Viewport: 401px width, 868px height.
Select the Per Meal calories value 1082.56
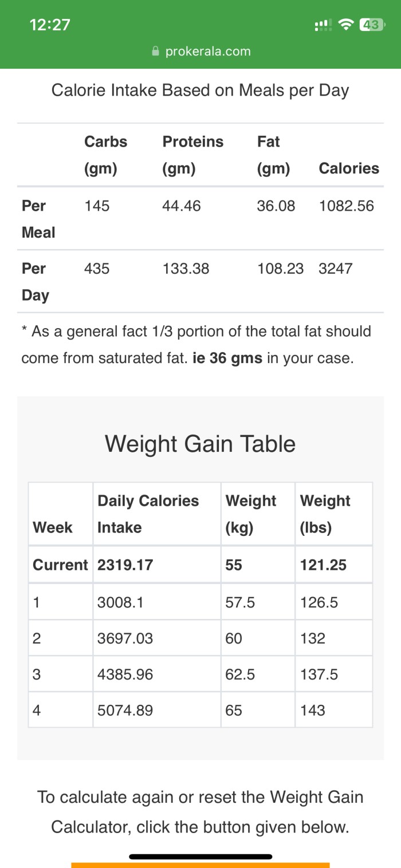click(346, 206)
